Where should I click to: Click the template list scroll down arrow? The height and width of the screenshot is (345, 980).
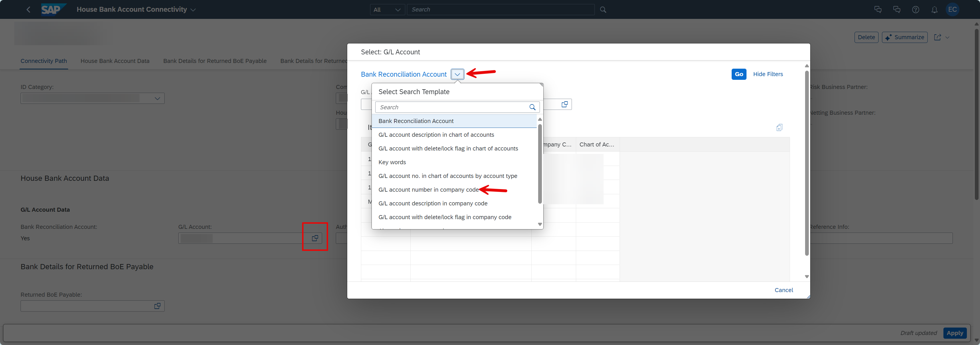pos(540,224)
